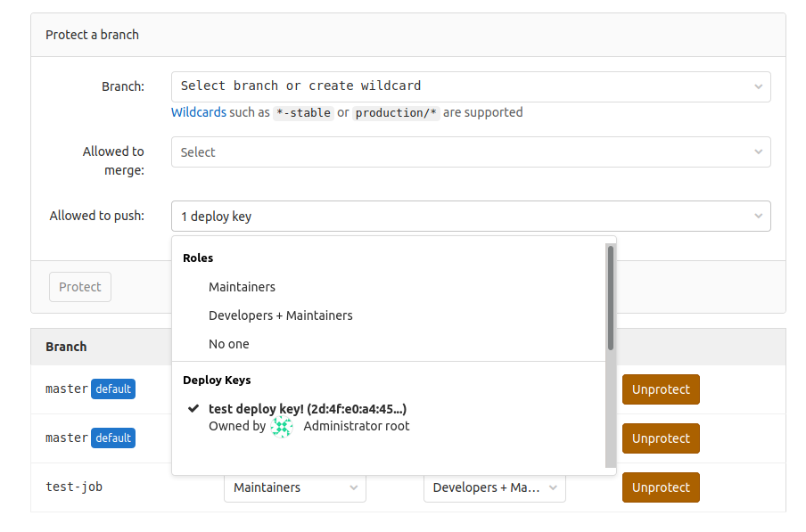Click the chevron on Developers + Ma... selector
Image resolution: width=806 pixels, height=532 pixels.
click(555, 487)
